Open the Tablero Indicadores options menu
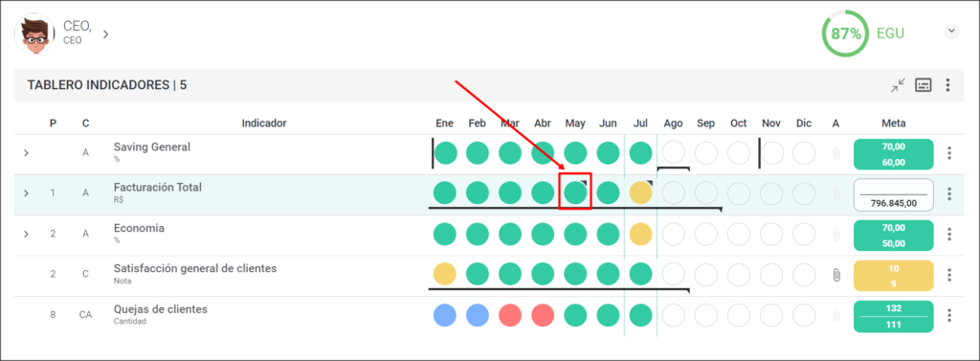 tap(948, 85)
